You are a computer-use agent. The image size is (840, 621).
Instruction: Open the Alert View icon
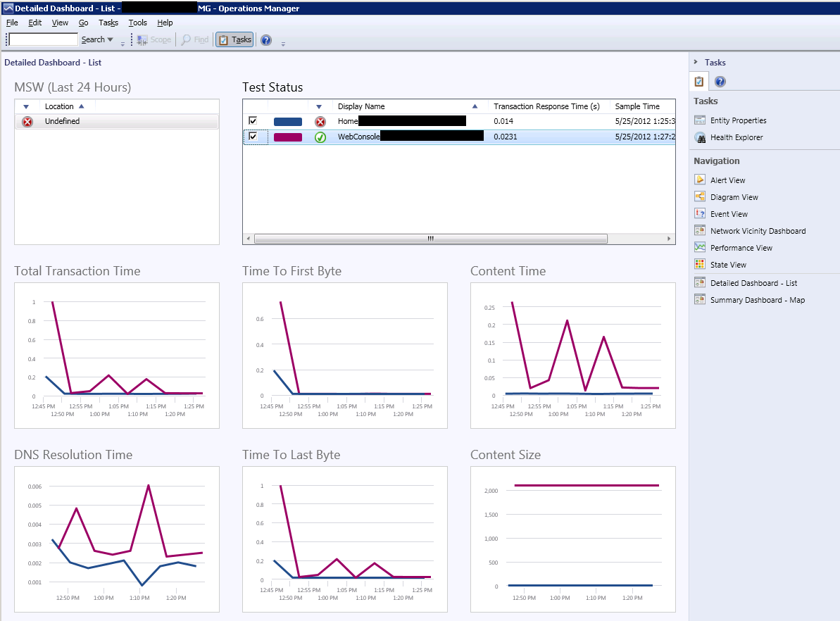pos(700,180)
